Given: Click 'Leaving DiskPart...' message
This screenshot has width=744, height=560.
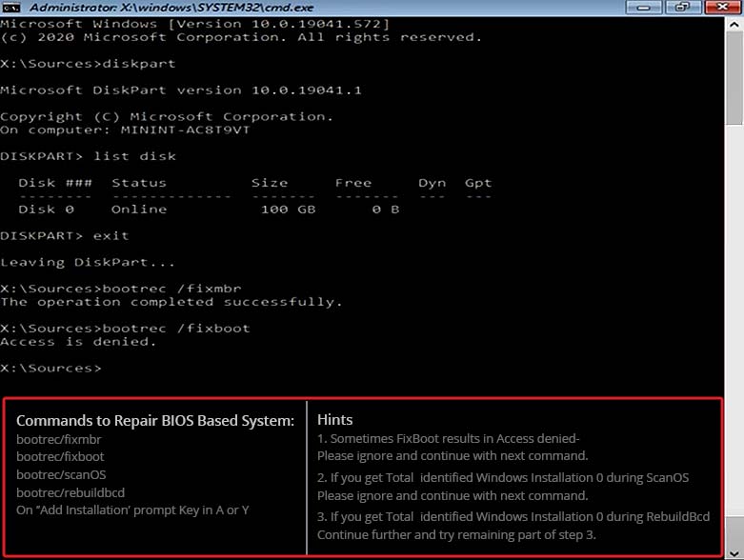Looking at the screenshot, I should click(88, 262).
